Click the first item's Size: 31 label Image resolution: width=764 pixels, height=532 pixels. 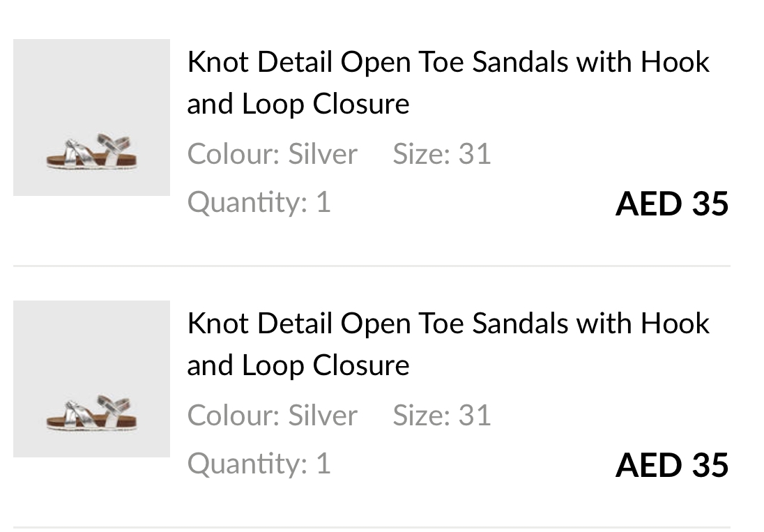click(x=442, y=153)
